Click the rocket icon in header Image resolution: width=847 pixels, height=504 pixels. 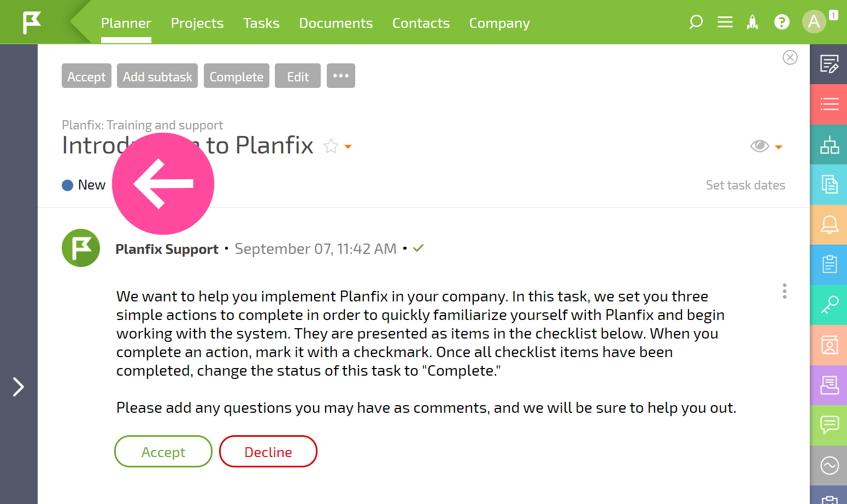(752, 22)
